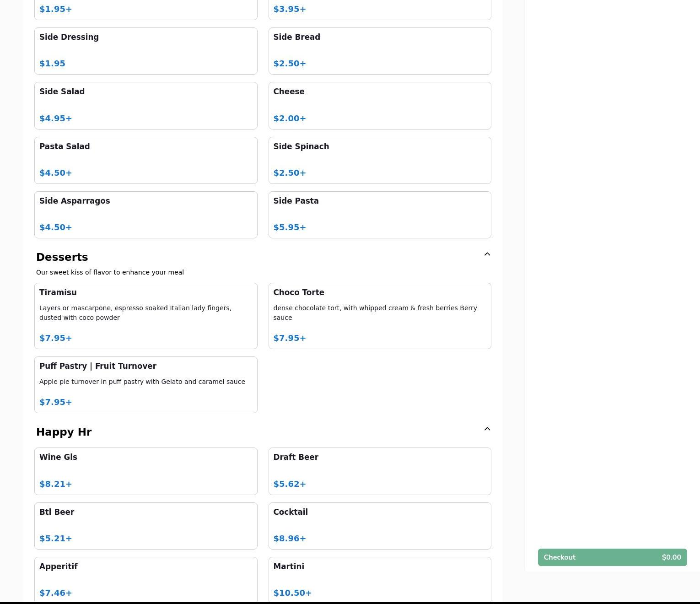Click the Checkout button
700x604 pixels.
pos(612,557)
